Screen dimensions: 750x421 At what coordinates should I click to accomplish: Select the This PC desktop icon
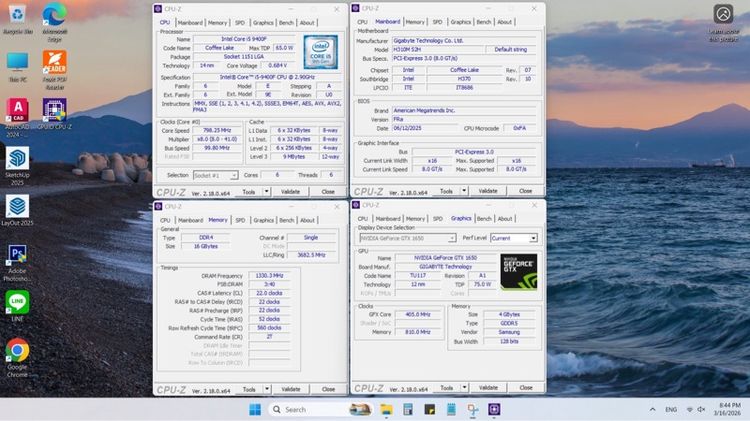18,67
